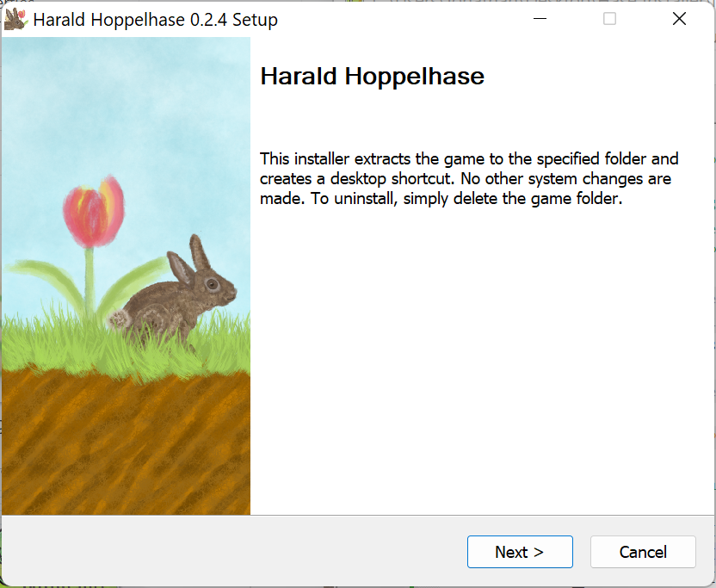Click the rabbit icon in the title bar
The image size is (716, 588).
(x=15, y=19)
